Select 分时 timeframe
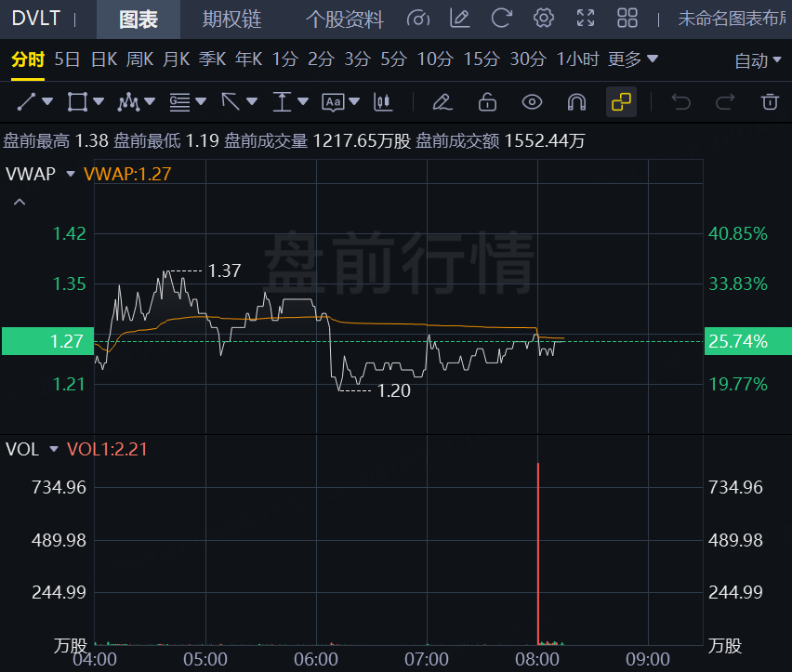Screen dimensions: 792x672 28,59
